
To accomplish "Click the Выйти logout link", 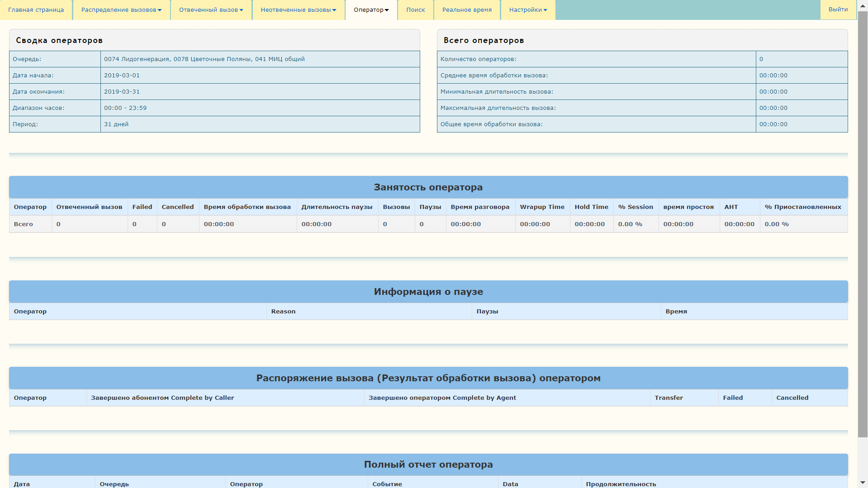I will 838,9.
